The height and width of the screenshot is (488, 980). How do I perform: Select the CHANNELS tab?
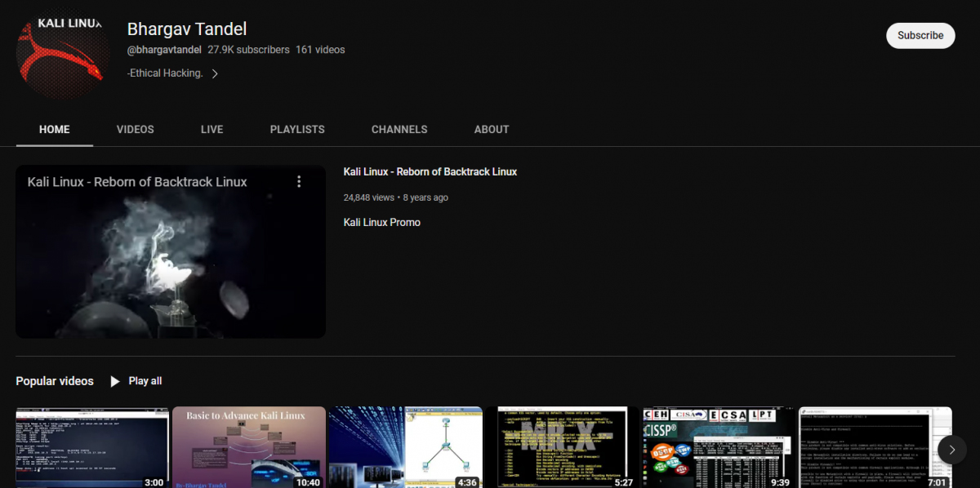[x=399, y=130]
